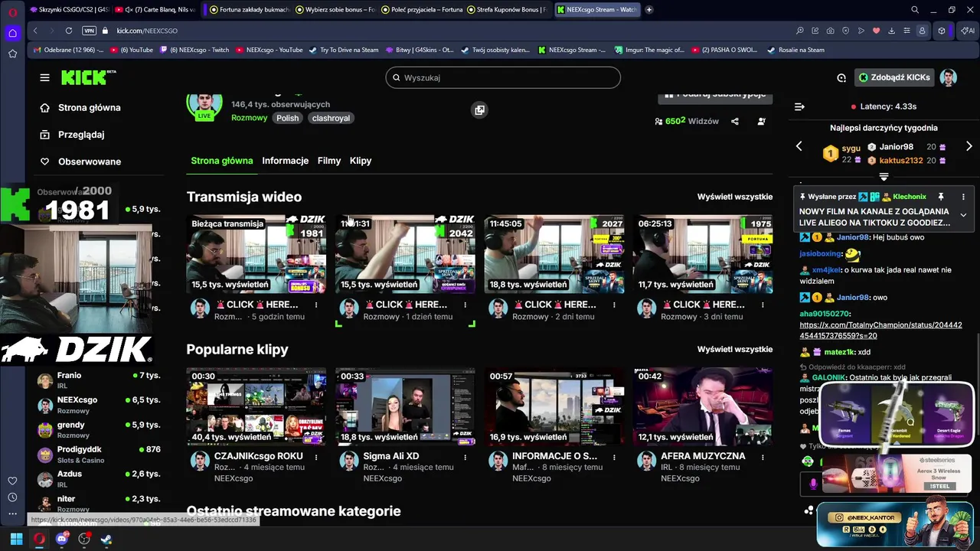This screenshot has height=551, width=980.
Task: Switch to the Klipy tab
Action: point(361,161)
